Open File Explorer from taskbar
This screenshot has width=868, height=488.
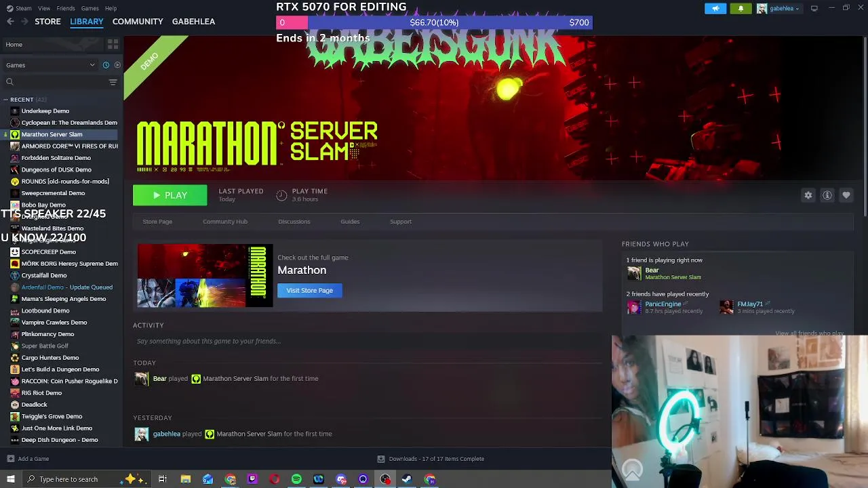click(x=185, y=479)
